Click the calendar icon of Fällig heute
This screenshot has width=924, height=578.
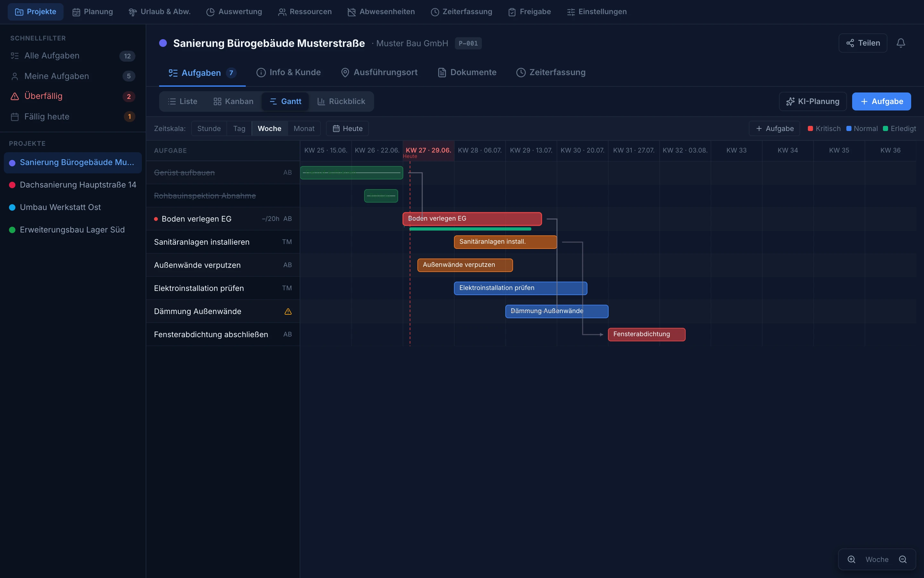click(14, 117)
